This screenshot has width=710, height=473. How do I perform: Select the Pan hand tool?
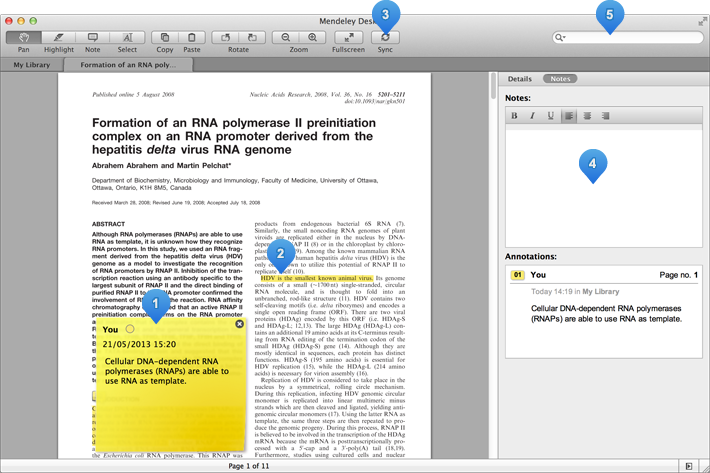[24, 38]
